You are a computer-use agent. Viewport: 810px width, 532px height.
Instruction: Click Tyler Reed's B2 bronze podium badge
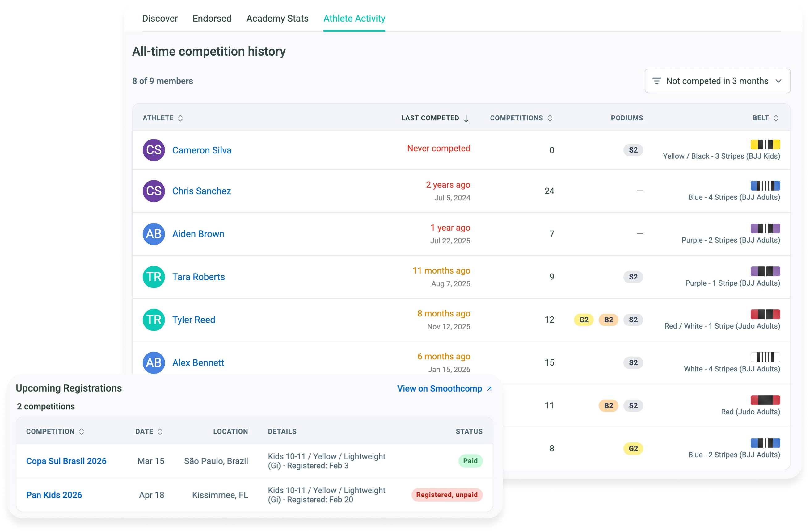point(608,319)
